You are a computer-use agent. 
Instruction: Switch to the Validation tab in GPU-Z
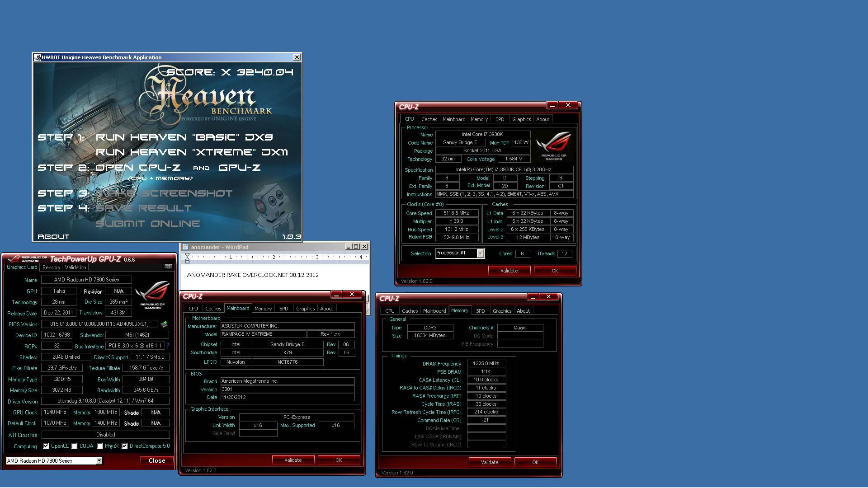(75, 267)
